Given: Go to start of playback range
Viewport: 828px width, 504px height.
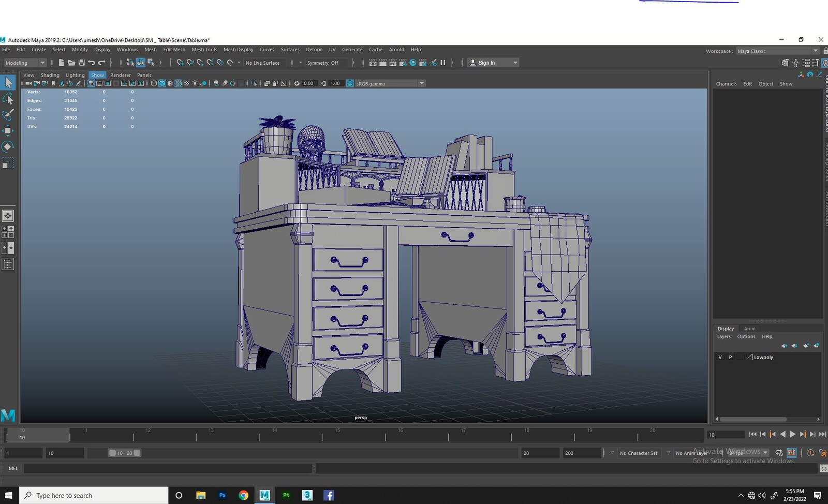Looking at the screenshot, I should (753, 434).
